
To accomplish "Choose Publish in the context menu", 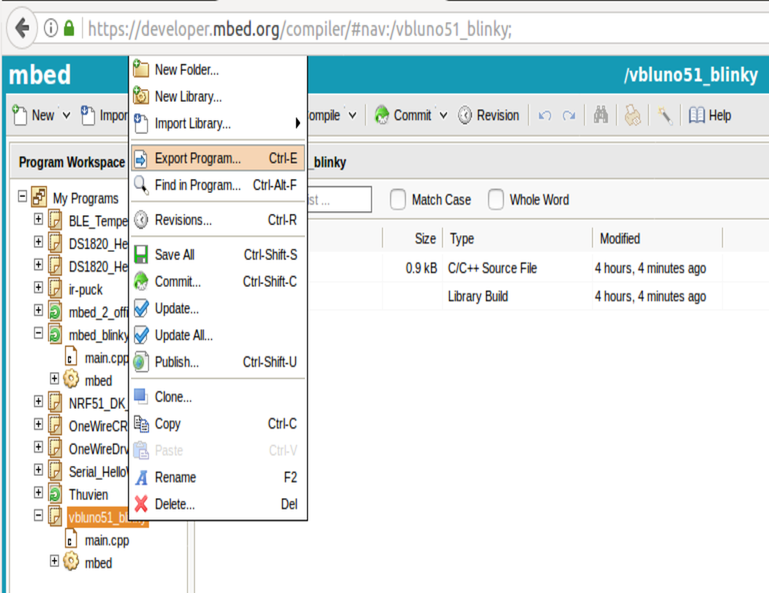I will (x=218, y=362).
